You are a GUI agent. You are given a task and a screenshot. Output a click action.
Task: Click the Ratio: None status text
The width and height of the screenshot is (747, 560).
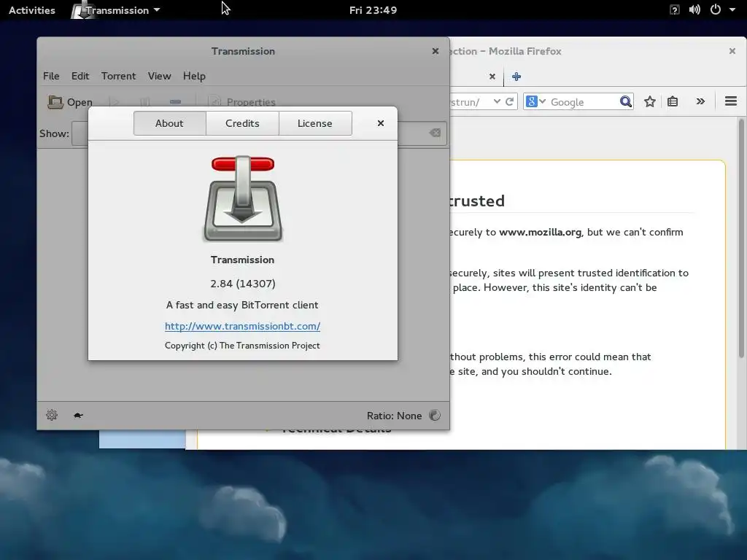pyautogui.click(x=394, y=416)
